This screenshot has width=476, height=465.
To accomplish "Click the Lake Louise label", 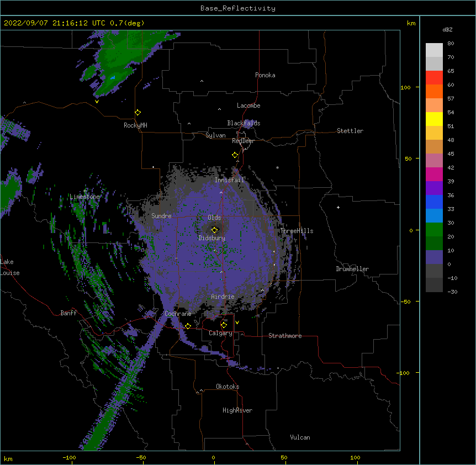I will point(10,267).
